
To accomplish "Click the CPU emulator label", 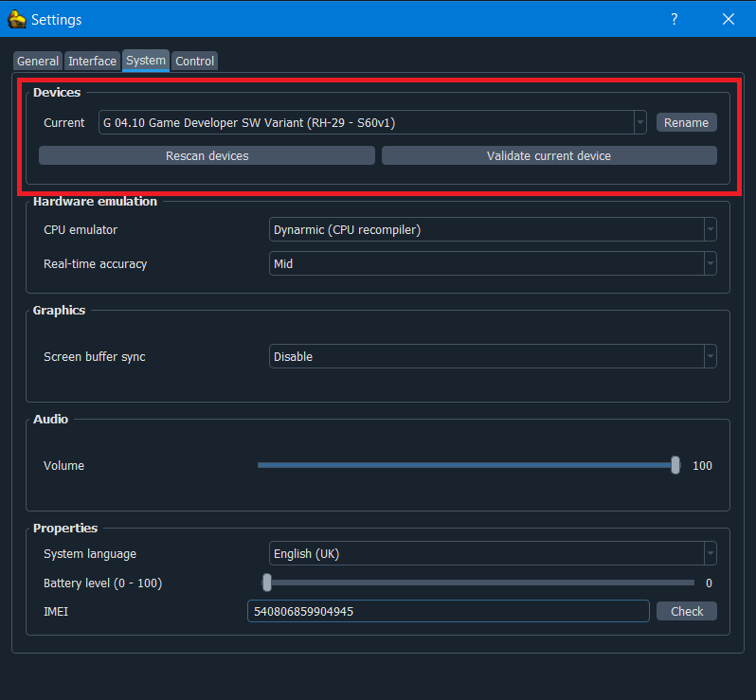I will (81, 230).
